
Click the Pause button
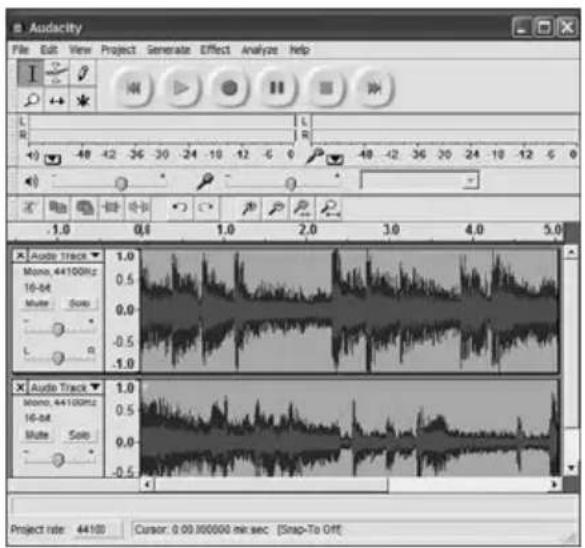click(x=277, y=88)
